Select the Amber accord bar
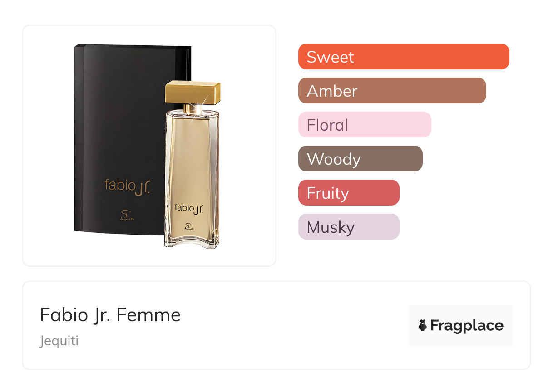This screenshot has height=392, width=553. click(x=392, y=91)
